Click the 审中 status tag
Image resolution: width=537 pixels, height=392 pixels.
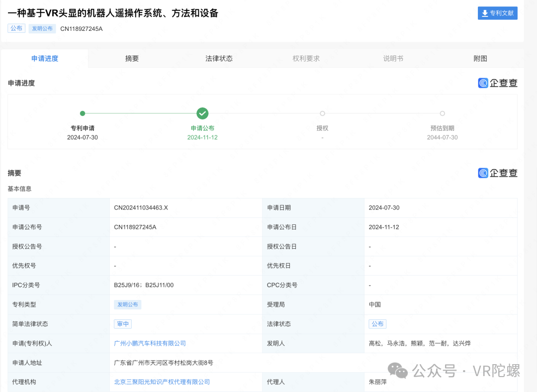123,324
